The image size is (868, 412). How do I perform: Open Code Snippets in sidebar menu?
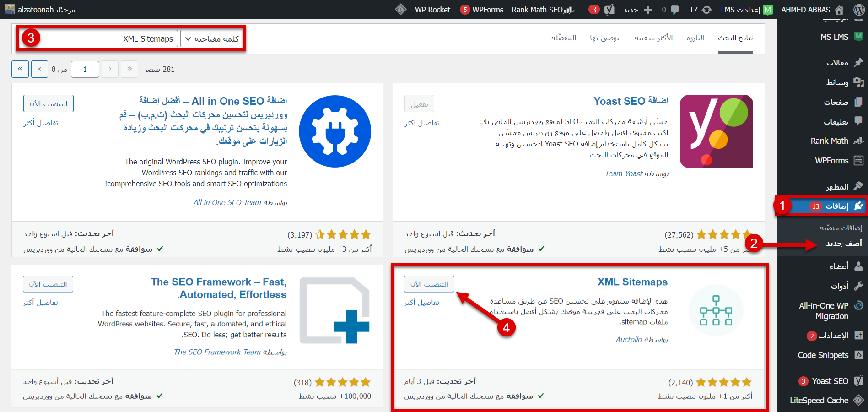pyautogui.click(x=823, y=355)
